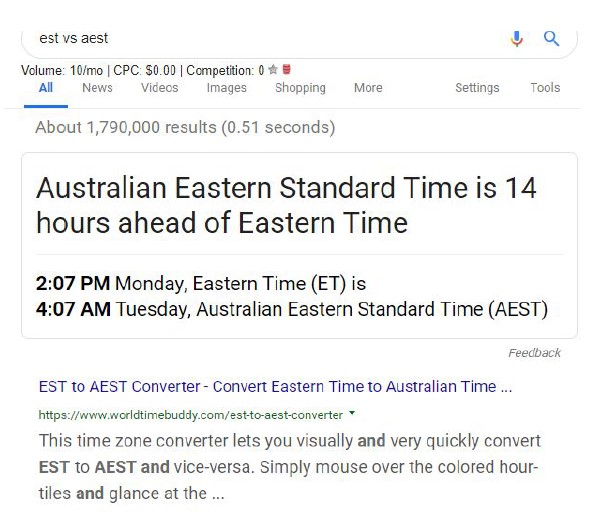Expand the More search menu

pos(368,88)
